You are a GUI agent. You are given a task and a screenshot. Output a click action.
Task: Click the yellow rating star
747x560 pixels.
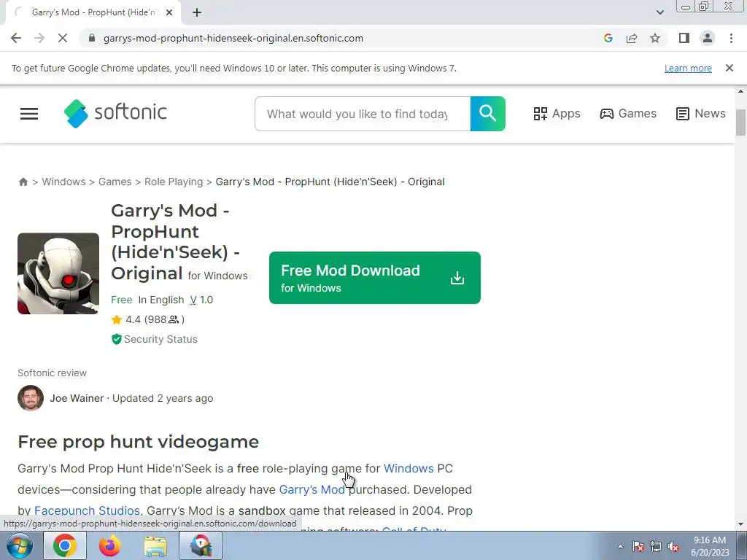(117, 319)
